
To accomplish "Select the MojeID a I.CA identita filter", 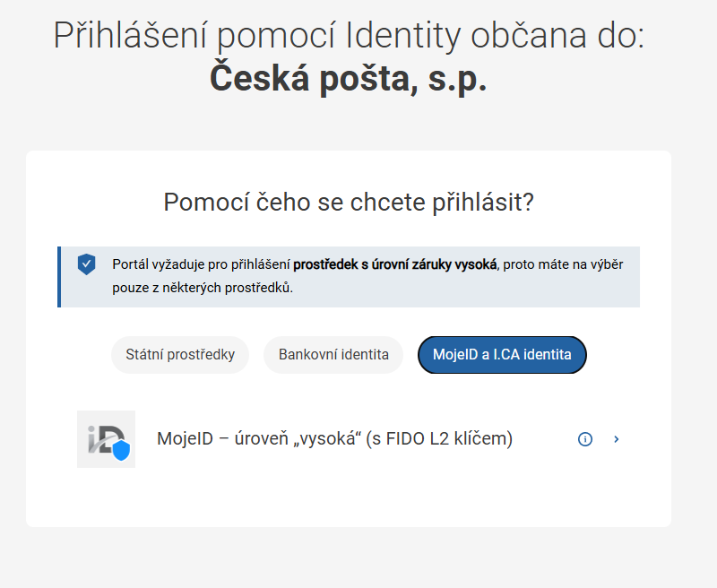I will (x=502, y=355).
